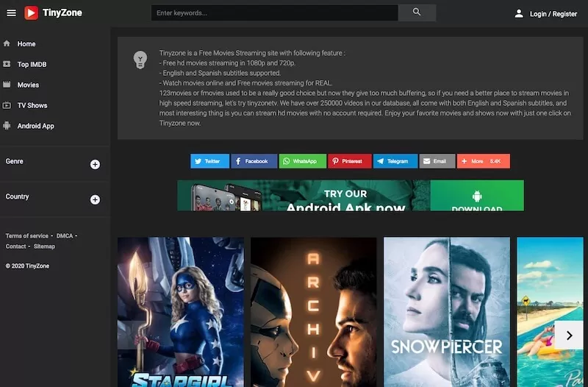This screenshot has width=588, height=387.
Task: Share via WhatsApp
Action: click(x=302, y=161)
